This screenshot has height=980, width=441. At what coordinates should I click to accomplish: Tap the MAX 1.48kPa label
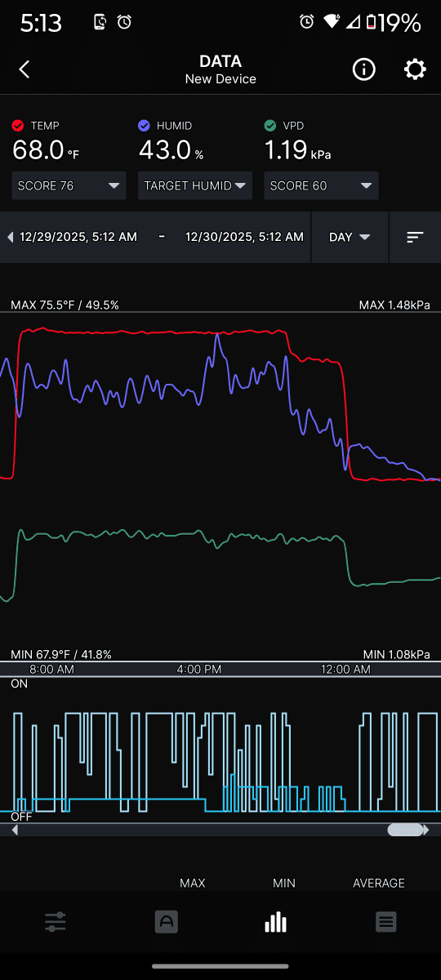[x=394, y=305]
